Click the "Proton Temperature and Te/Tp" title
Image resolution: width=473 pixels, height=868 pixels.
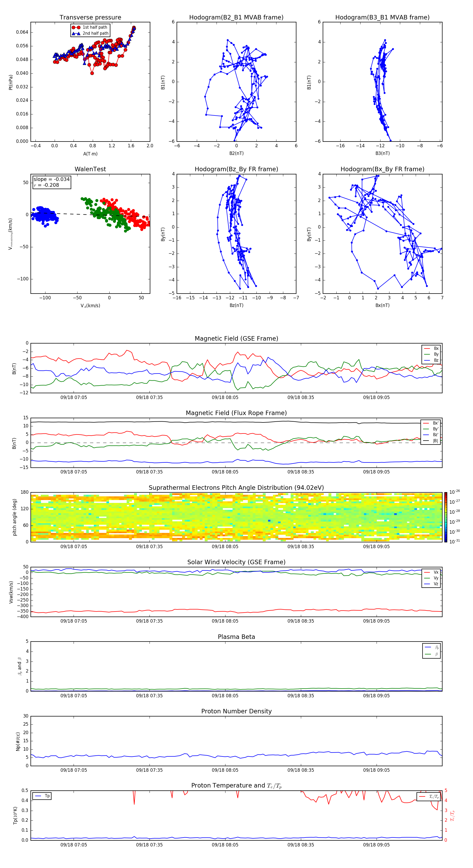pyautogui.click(x=236, y=786)
